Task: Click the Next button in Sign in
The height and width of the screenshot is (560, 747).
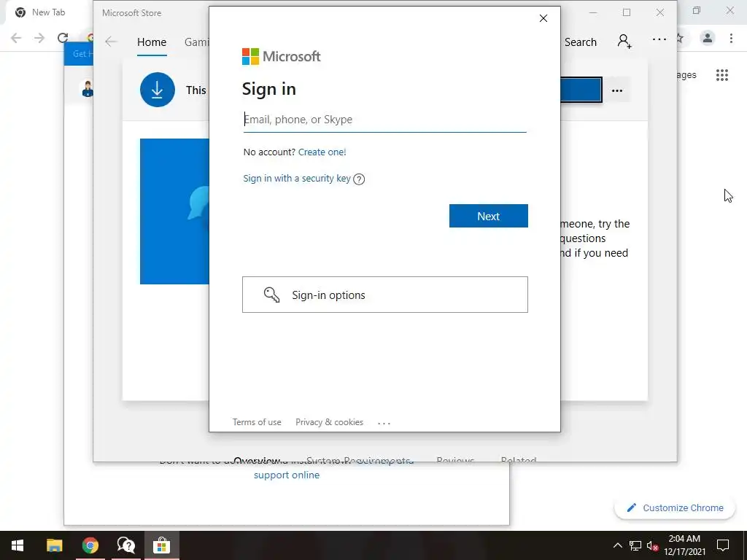Action: (x=488, y=216)
